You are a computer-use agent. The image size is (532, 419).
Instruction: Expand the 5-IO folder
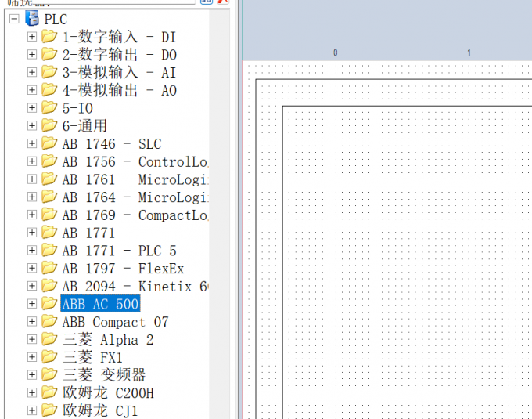click(32, 107)
